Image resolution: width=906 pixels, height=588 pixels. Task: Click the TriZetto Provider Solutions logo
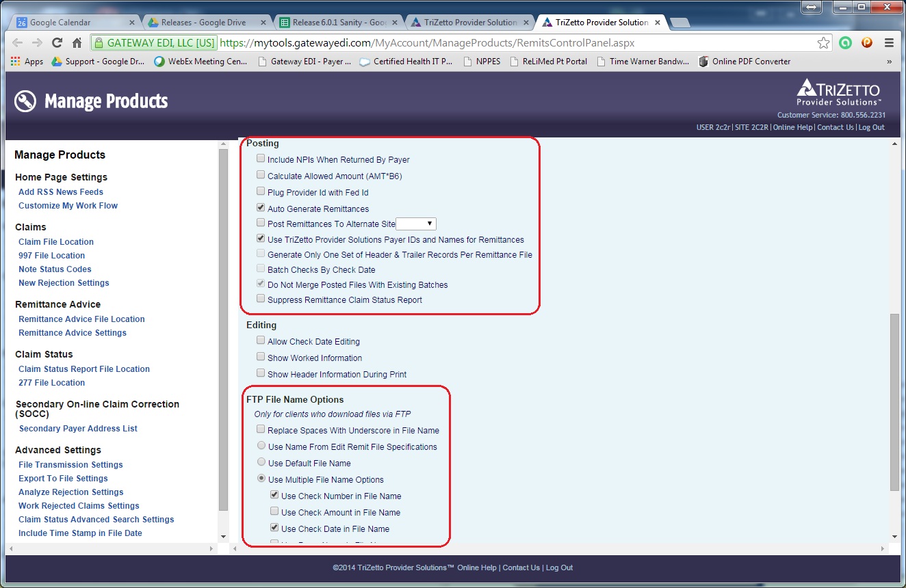(x=839, y=92)
